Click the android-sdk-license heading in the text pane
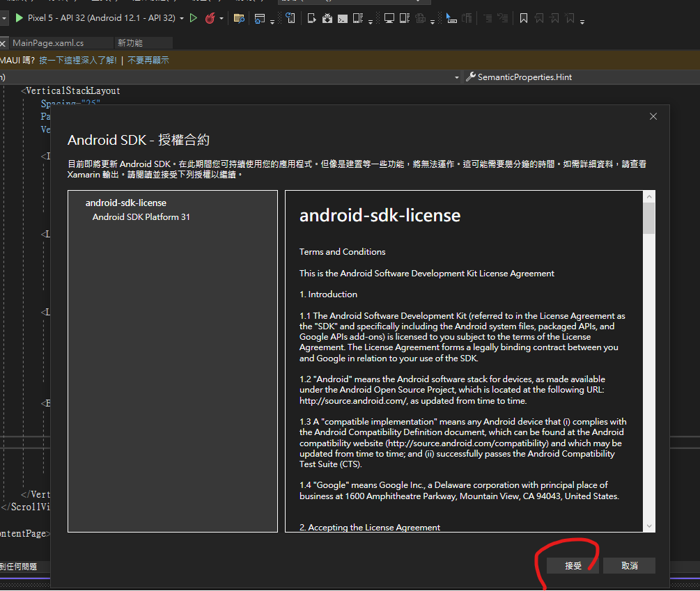 (380, 215)
